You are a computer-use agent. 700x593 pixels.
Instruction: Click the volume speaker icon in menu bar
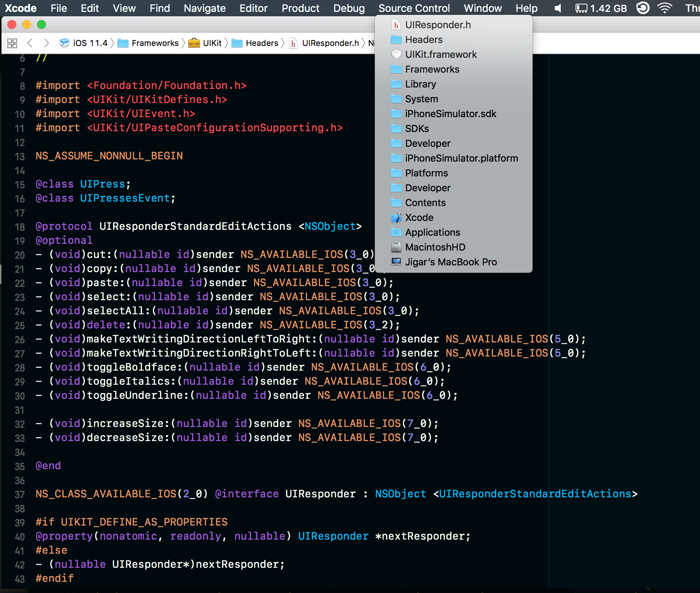pyautogui.click(x=558, y=8)
